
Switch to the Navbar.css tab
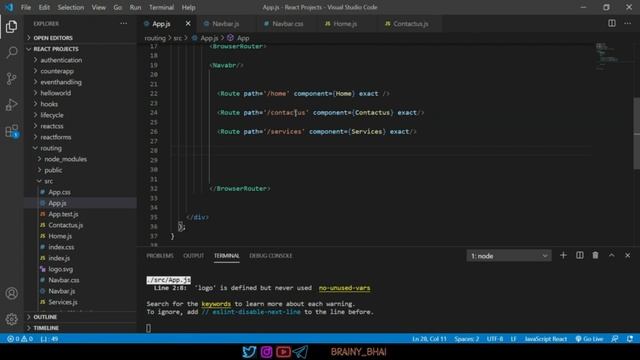click(x=287, y=24)
